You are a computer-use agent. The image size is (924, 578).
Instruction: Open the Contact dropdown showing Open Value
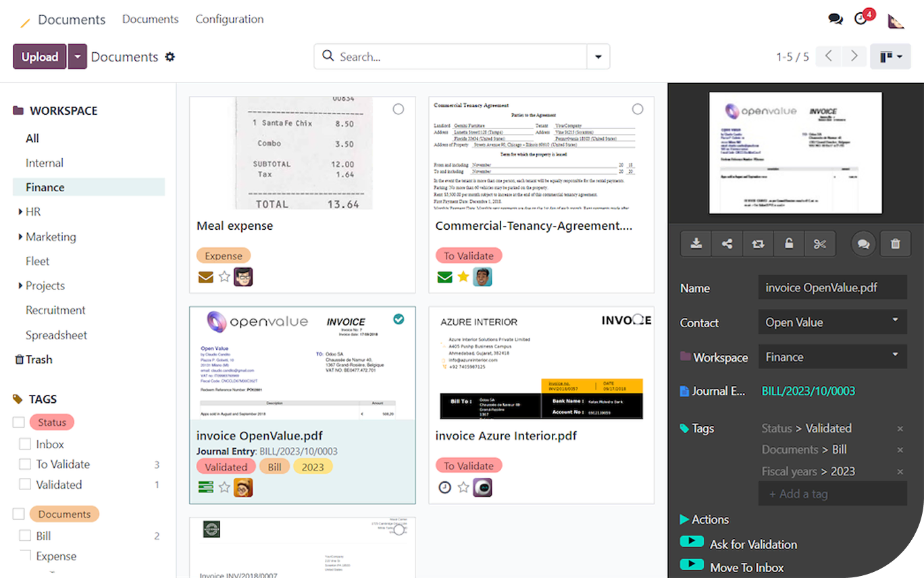coord(831,322)
